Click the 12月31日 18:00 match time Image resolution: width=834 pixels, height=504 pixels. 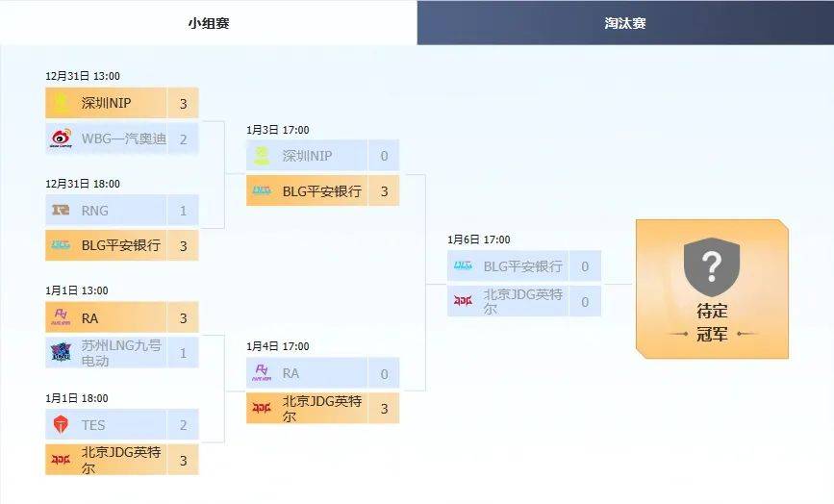click(x=83, y=184)
